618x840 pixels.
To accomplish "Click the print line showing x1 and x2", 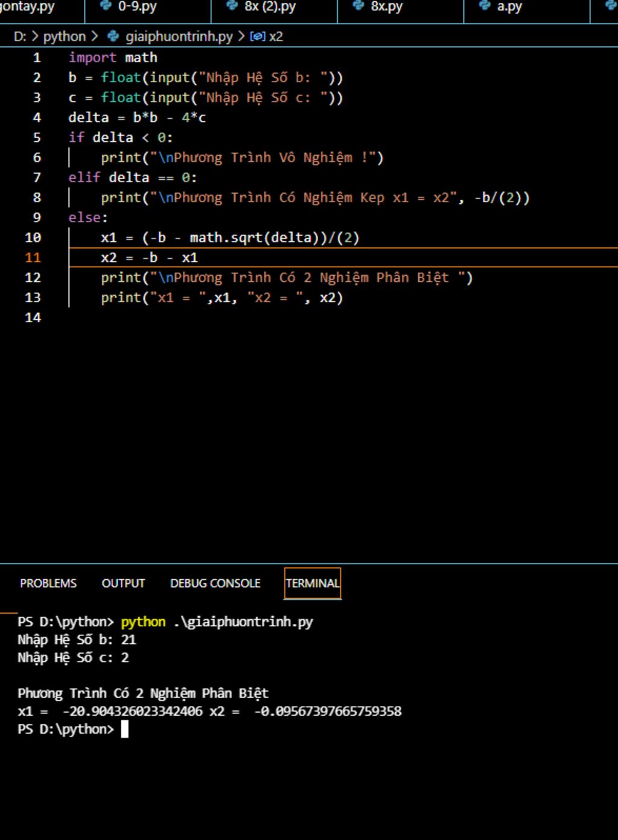I will [221, 297].
